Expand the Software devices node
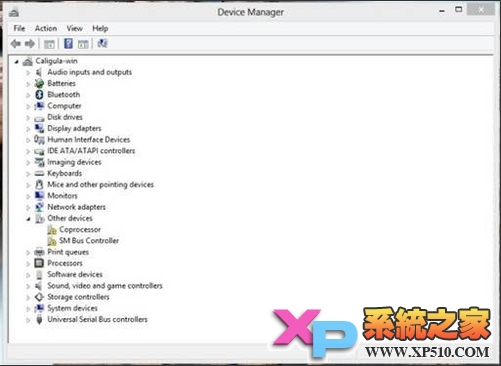Image resolution: width=501 pixels, height=366 pixels. [x=28, y=275]
